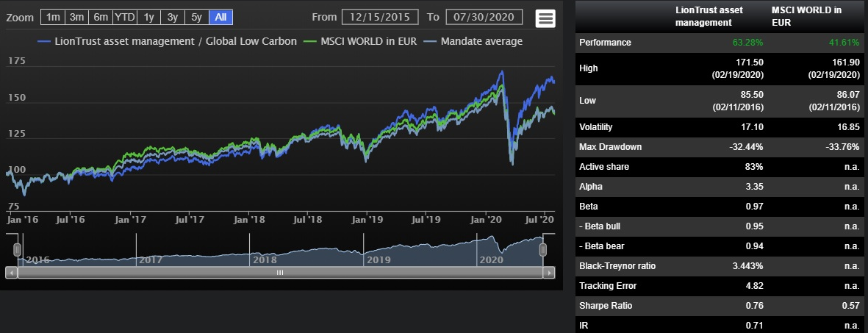This screenshot has height=333, width=868.
Task: Select the 5y zoom range
Action: pyautogui.click(x=196, y=17)
